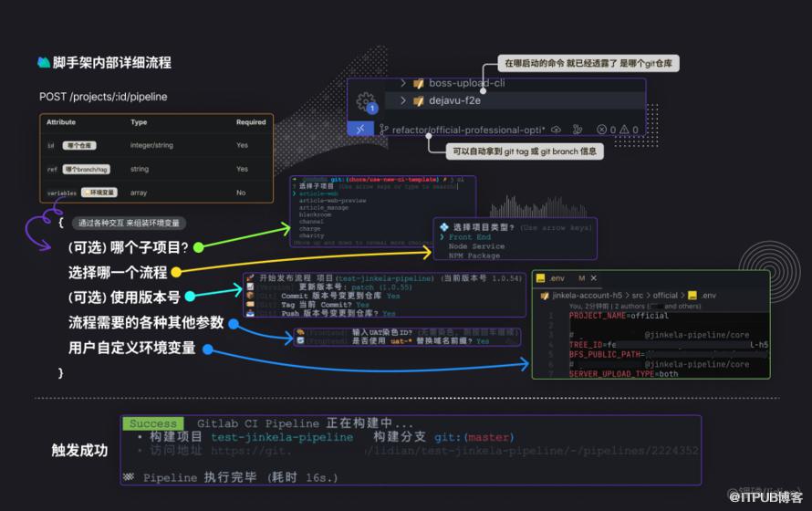Select channel in subproject list

pyautogui.click(x=311, y=222)
